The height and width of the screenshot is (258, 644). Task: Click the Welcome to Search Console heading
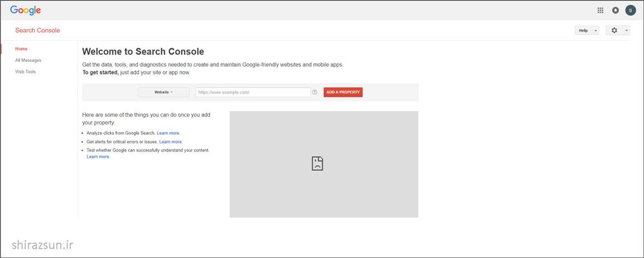pos(143,52)
